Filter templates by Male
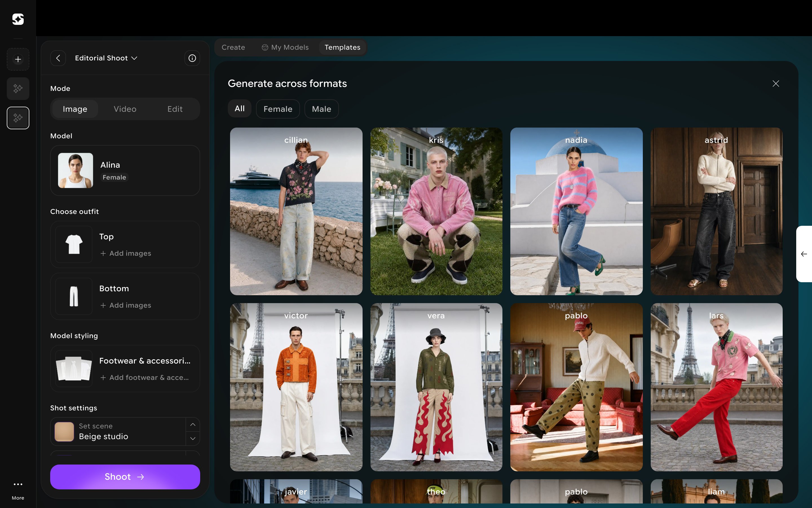 (321, 109)
